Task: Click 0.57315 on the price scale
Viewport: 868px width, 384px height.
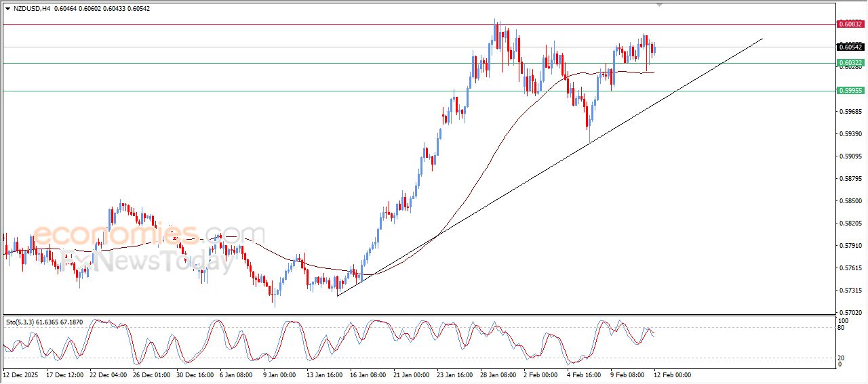Action: [850, 291]
